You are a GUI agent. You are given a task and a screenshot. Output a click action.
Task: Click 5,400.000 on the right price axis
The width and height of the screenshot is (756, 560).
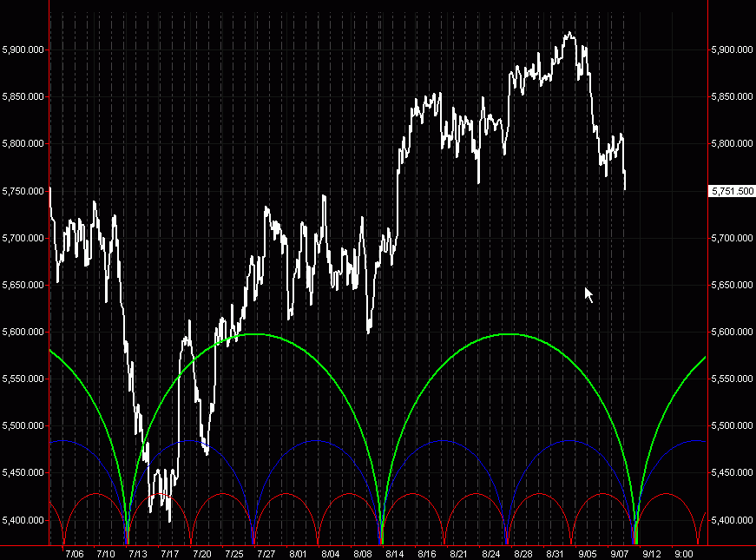(732, 520)
